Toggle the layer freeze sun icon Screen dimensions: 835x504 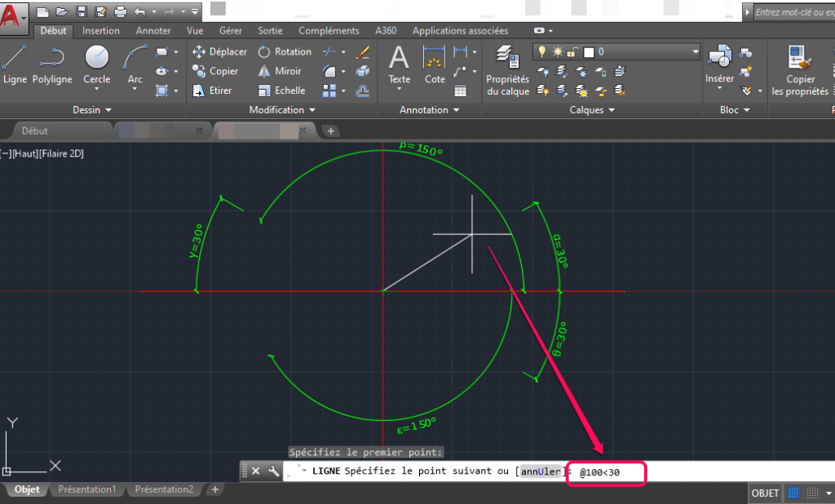pos(558,51)
